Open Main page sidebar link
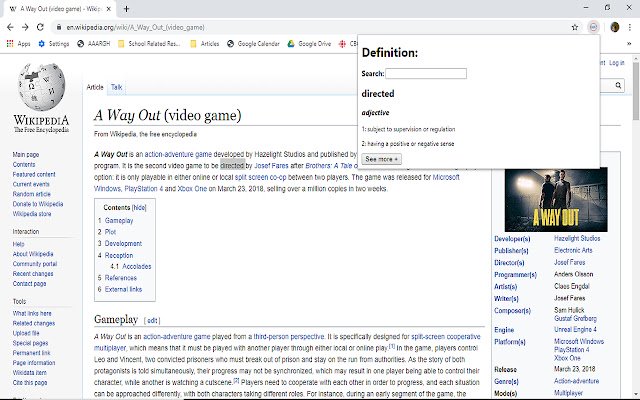The image size is (640, 400). pyautogui.click(x=26, y=155)
